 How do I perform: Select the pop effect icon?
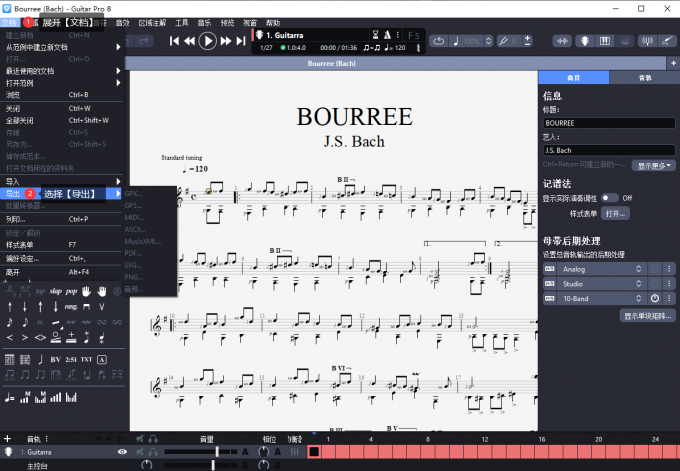click(x=71, y=290)
